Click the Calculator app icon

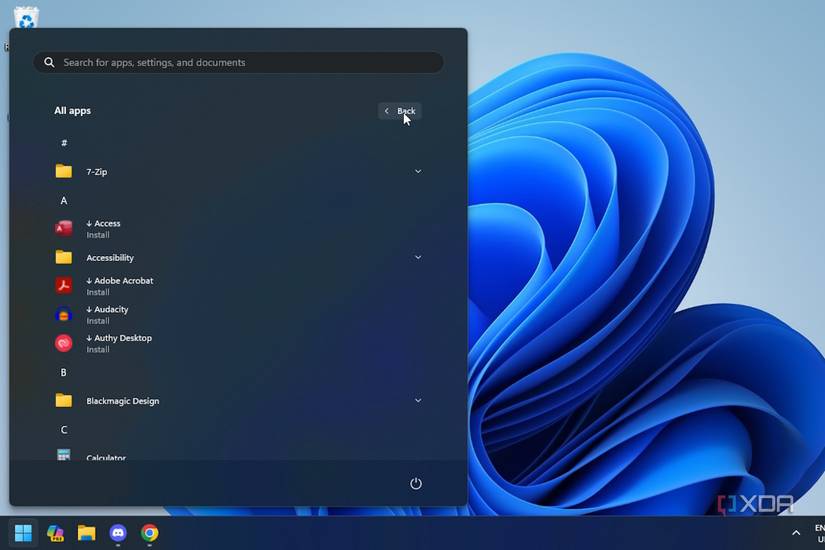point(64,455)
